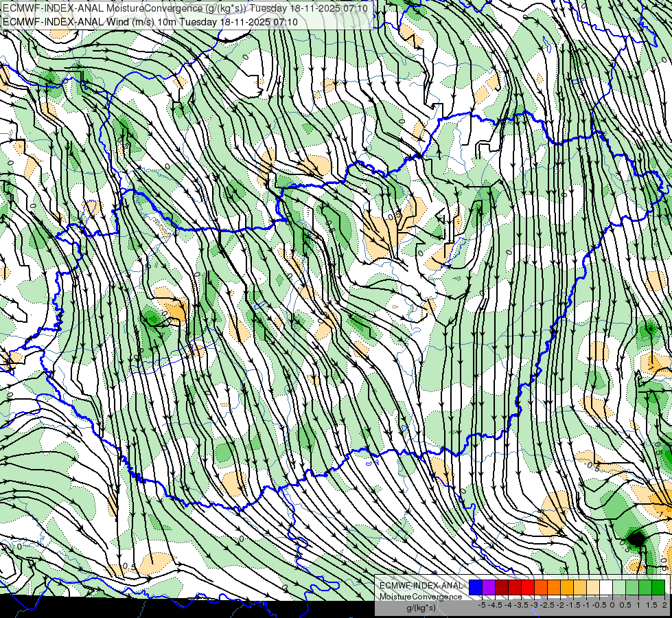Click the -5 legend tick label
672x618 pixels.
[482, 605]
